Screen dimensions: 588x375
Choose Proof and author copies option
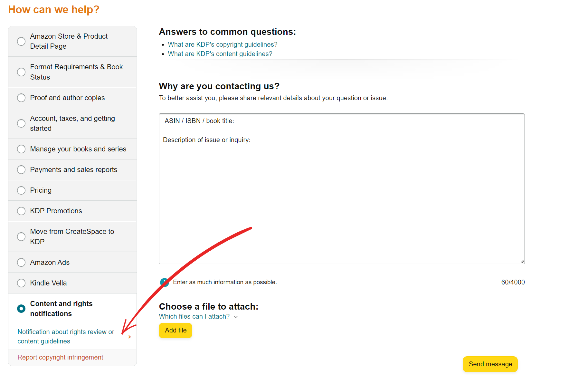[21, 98]
